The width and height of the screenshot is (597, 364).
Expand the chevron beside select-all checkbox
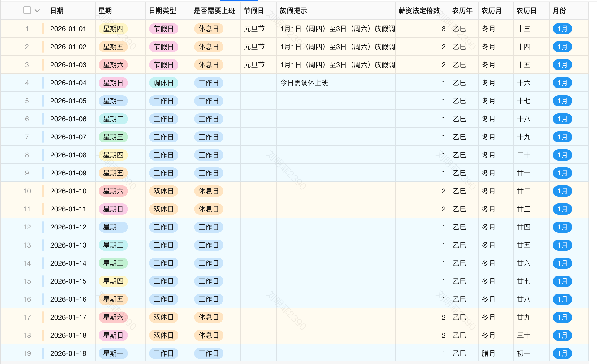[x=37, y=11]
